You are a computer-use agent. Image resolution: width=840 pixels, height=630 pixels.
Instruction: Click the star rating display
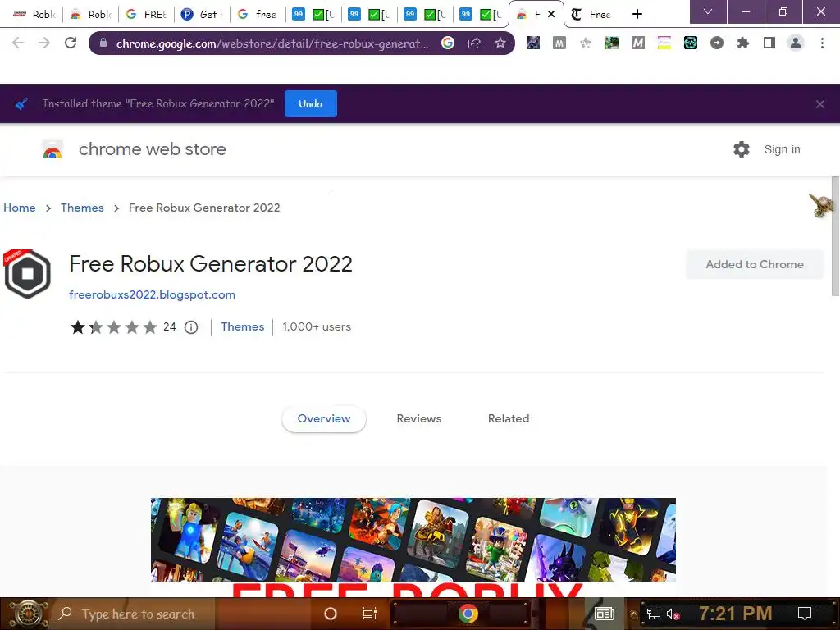(x=113, y=326)
